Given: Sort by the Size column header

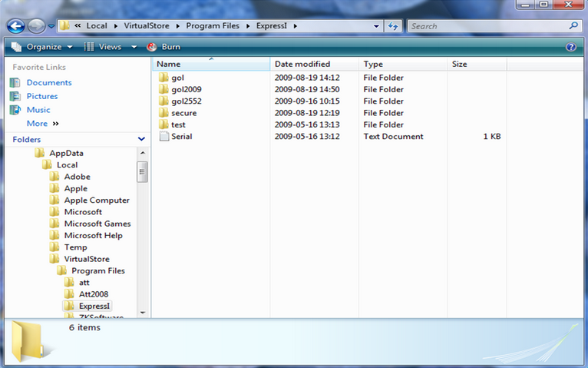Looking at the screenshot, I should (x=477, y=64).
